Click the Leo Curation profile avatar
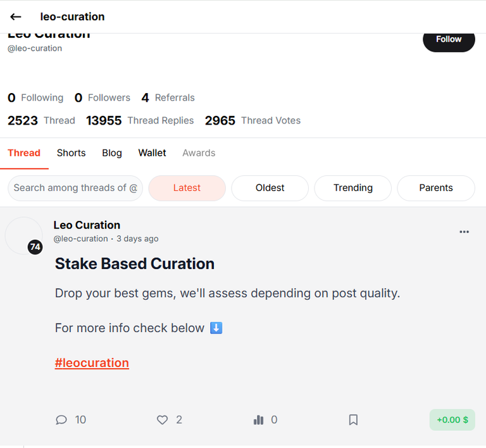Viewport: 486px width, 448px height. 23,235
